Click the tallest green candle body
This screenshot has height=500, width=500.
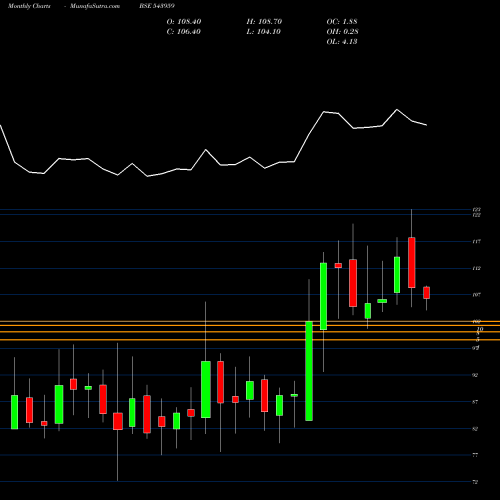click(309, 371)
